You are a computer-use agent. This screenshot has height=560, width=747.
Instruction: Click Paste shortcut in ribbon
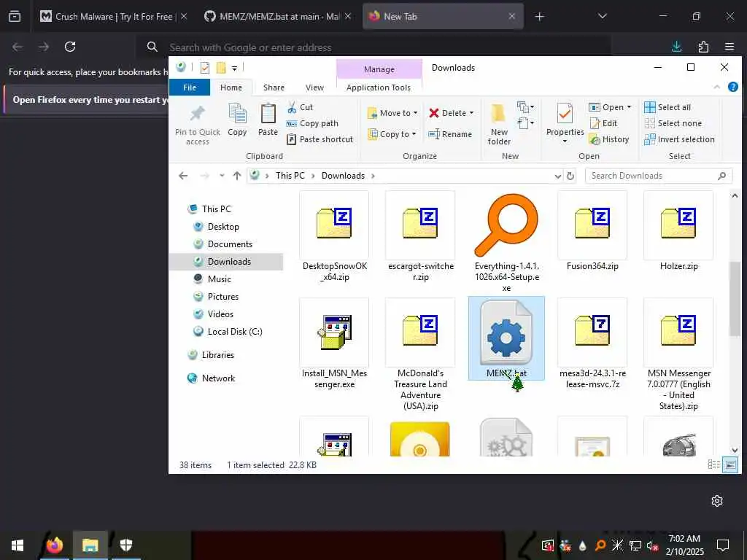[320, 139]
